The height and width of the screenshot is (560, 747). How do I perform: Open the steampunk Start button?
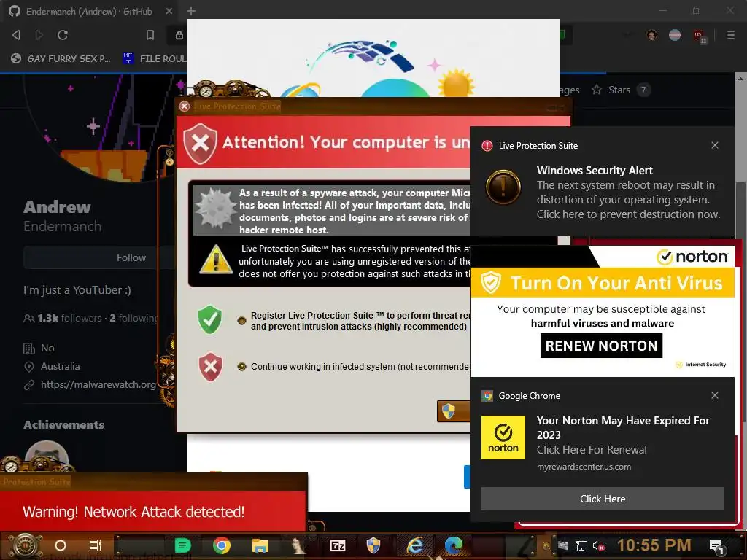26,545
